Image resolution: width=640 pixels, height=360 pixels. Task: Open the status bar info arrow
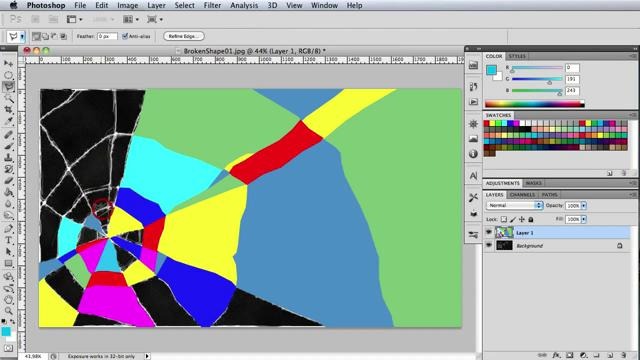click(x=147, y=356)
